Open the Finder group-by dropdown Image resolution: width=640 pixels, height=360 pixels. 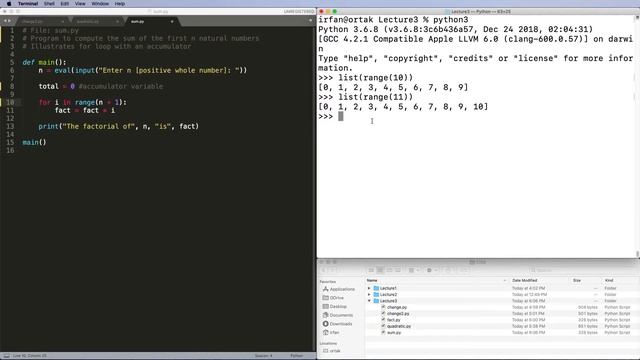coord(413,270)
